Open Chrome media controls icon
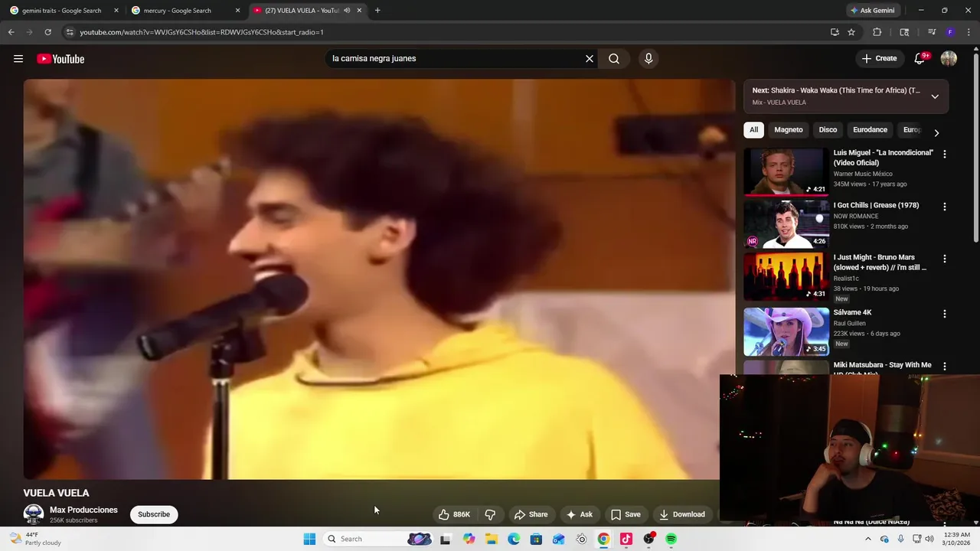 (932, 32)
